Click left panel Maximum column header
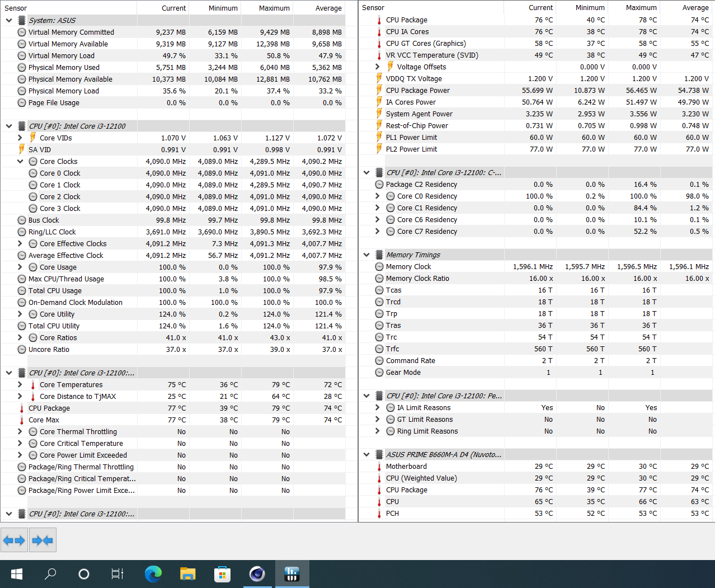 [x=267, y=8]
